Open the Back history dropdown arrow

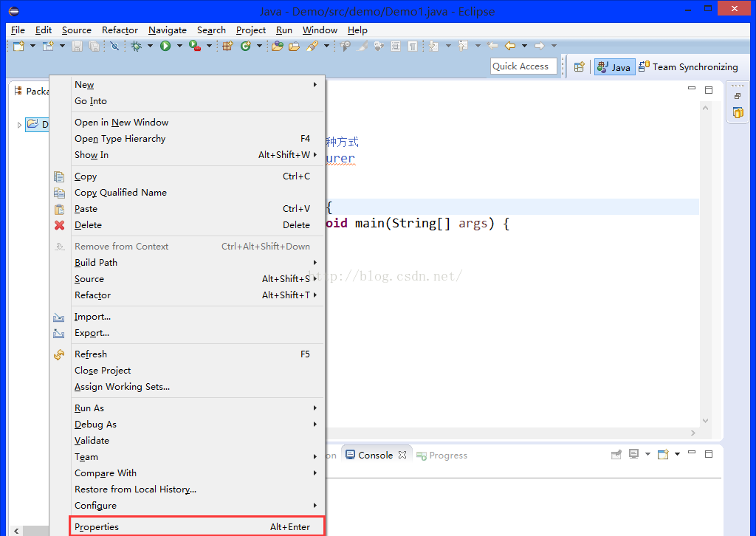(524, 46)
